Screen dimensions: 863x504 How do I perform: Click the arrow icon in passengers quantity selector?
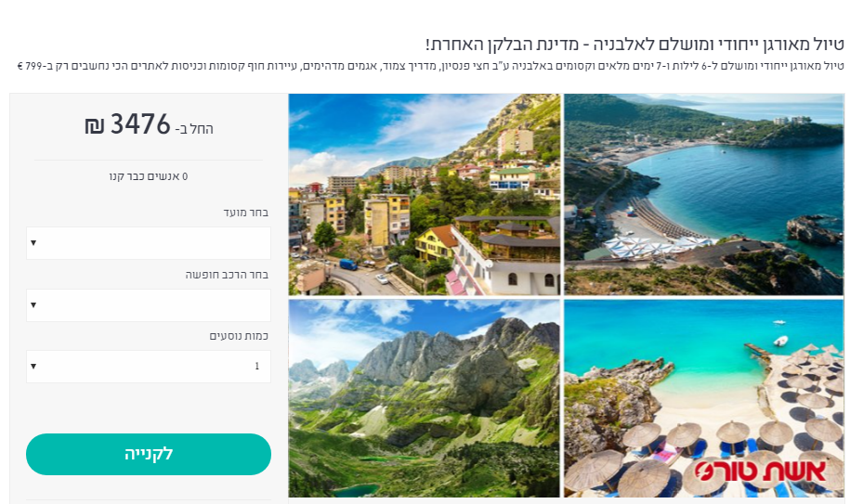(x=33, y=367)
